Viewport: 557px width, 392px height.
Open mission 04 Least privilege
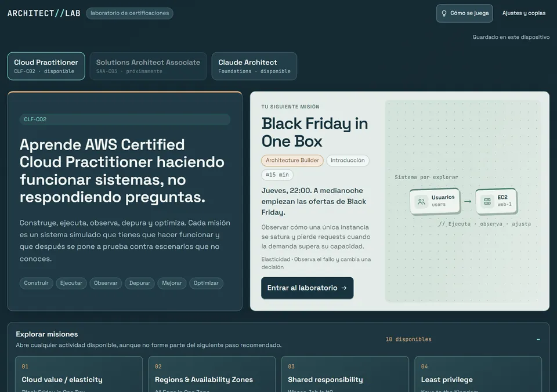click(x=478, y=374)
